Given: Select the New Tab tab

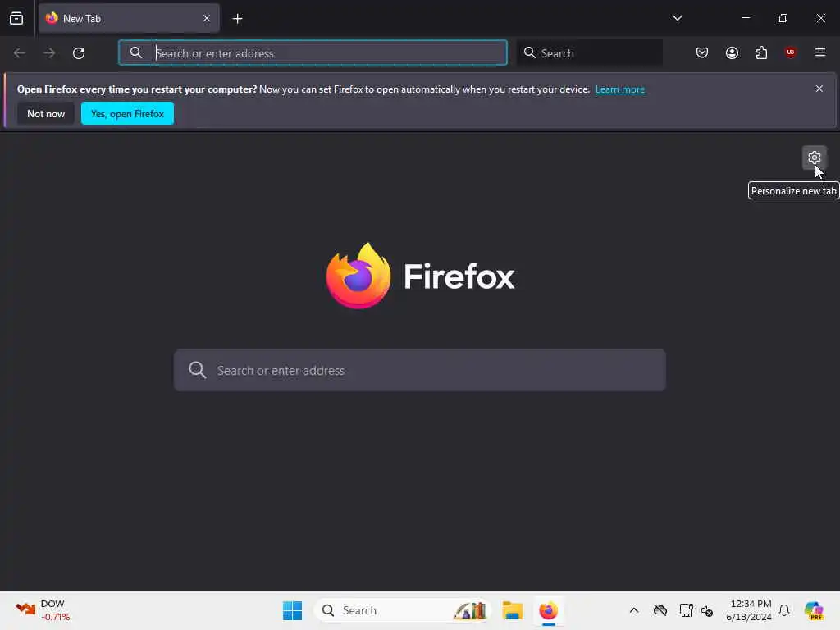Looking at the screenshot, I should tap(129, 19).
